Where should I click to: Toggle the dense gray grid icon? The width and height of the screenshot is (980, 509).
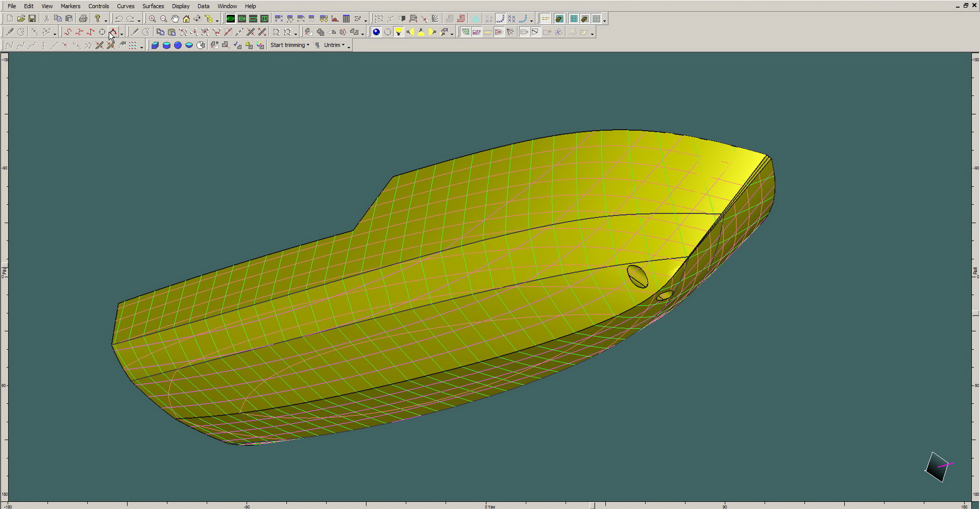(x=596, y=19)
